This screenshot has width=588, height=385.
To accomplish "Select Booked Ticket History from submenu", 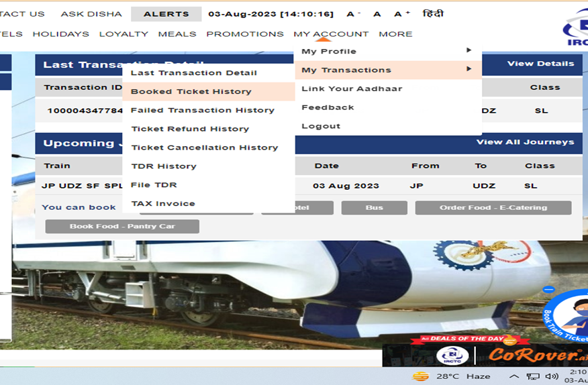I will [191, 91].
